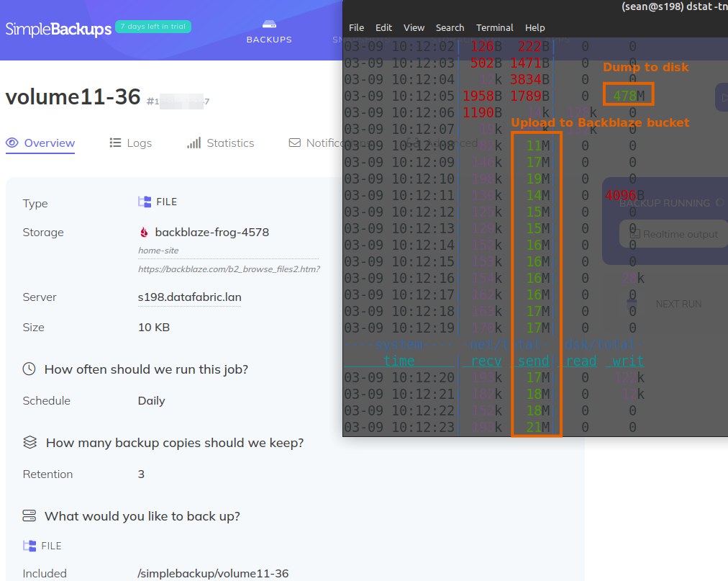Image resolution: width=728 pixels, height=581 pixels.
Task: Click the terminal title bar (sean@s198) dstat
Action: coord(674,7)
